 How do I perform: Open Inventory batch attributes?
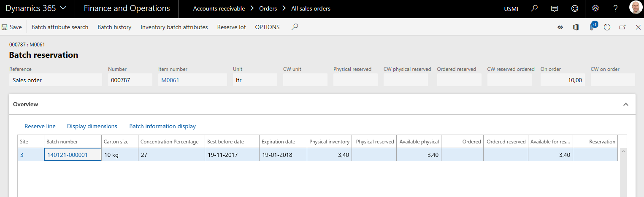click(x=174, y=27)
